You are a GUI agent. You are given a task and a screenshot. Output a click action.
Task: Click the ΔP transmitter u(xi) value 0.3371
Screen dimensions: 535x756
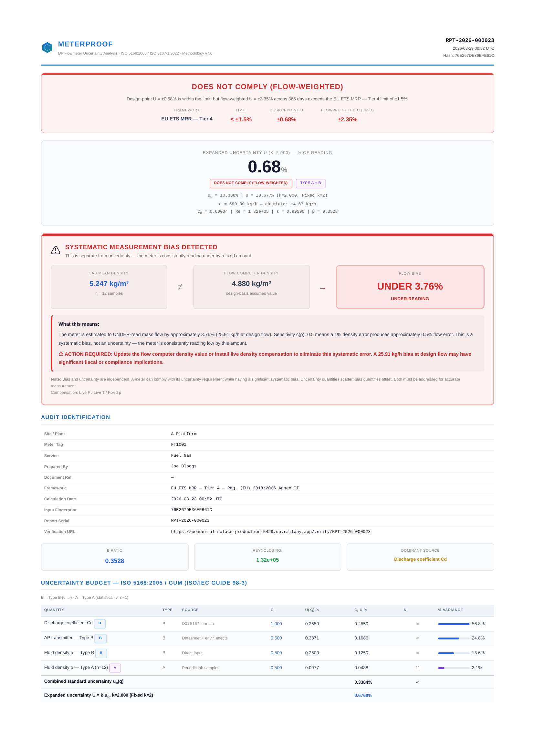[x=312, y=638]
